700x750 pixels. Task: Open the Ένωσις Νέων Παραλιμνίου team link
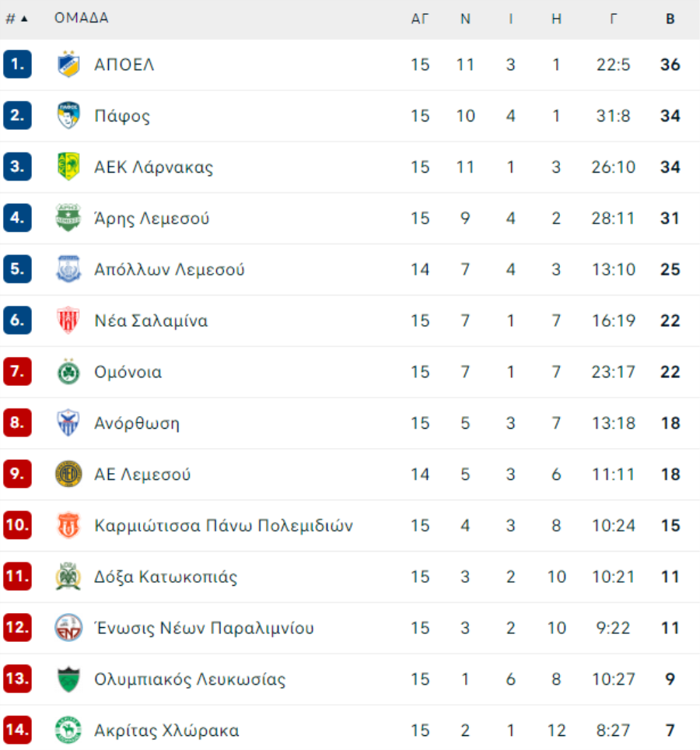(204, 628)
